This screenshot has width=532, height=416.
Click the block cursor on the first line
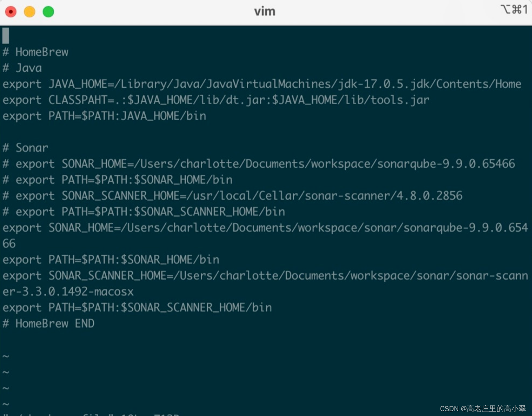tap(5, 36)
